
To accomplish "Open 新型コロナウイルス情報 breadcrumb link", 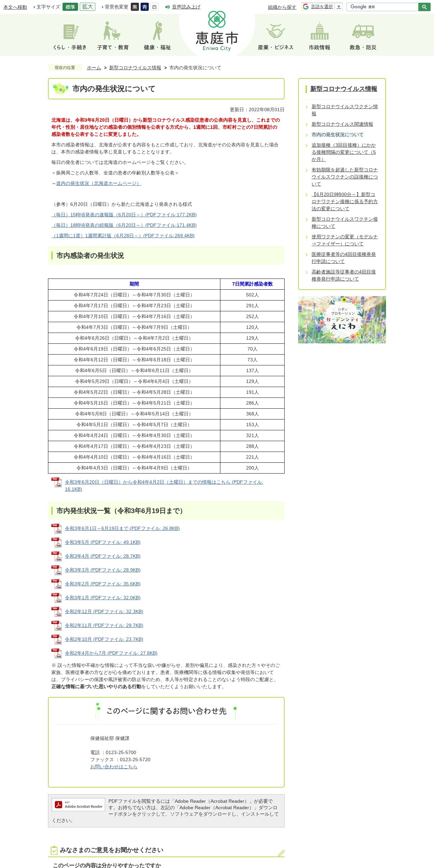I will pos(135,68).
